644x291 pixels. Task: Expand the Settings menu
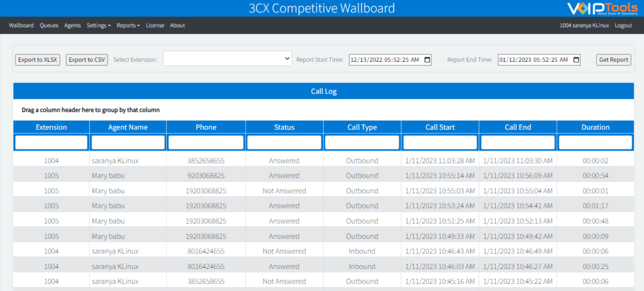[99, 26]
